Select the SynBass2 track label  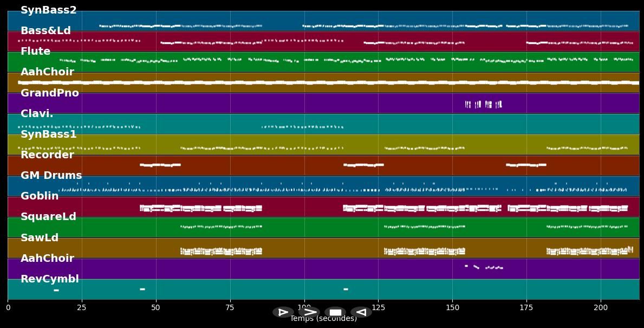48,10
